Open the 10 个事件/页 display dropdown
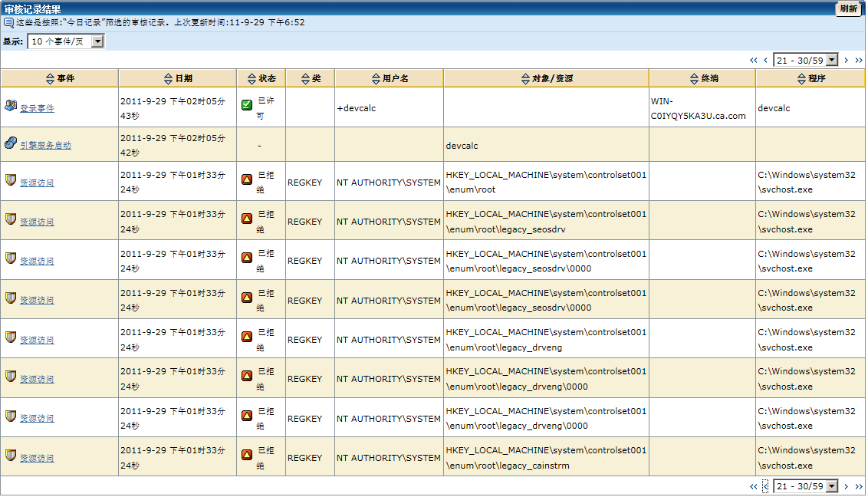This screenshot has height=497, width=868. (97, 41)
